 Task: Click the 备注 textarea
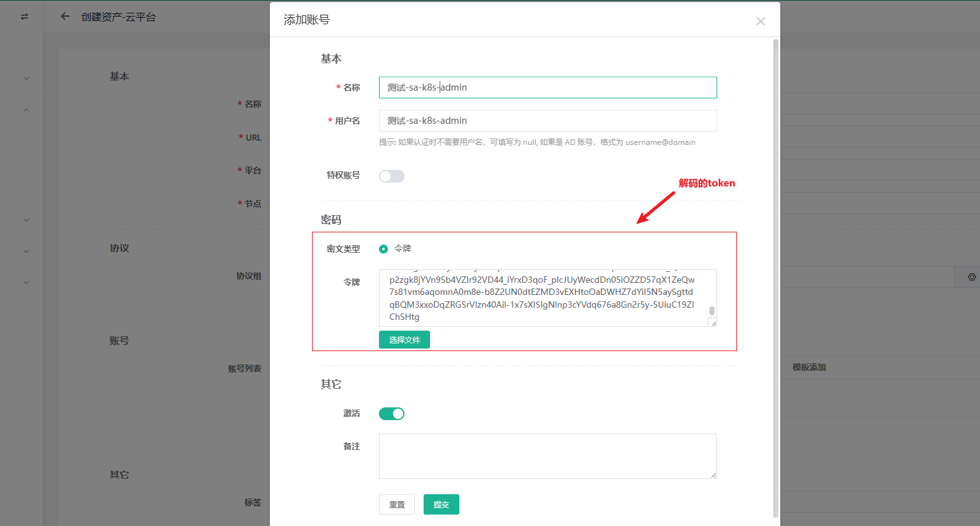click(x=548, y=456)
